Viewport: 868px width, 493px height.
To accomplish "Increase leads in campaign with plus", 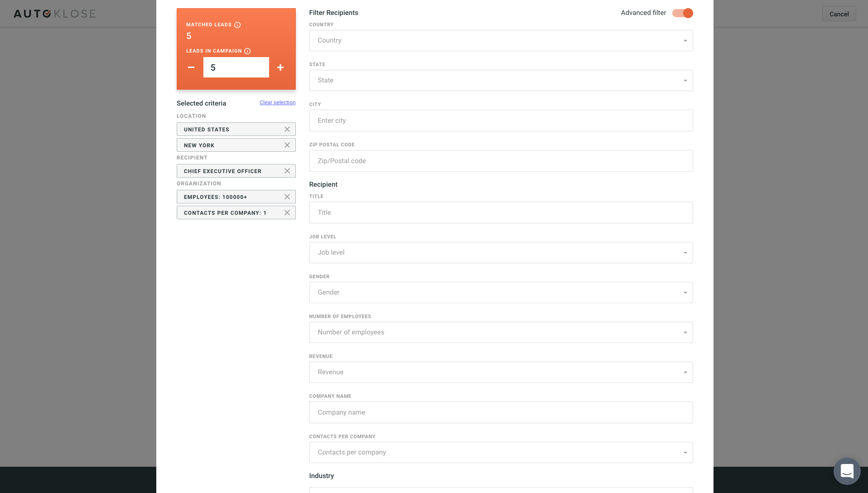I will 280,68.
